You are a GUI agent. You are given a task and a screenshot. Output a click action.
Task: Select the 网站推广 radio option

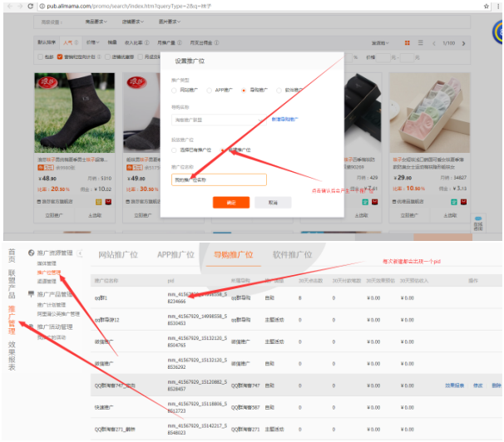click(x=174, y=89)
